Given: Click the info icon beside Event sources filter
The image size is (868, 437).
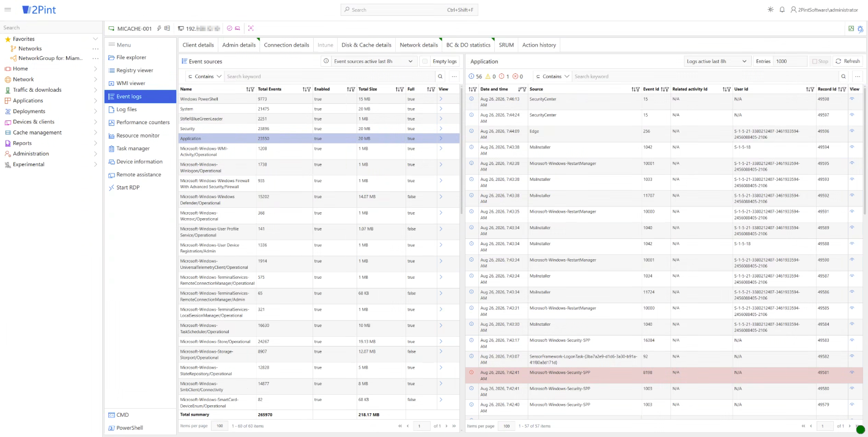Looking at the screenshot, I should 327,61.
